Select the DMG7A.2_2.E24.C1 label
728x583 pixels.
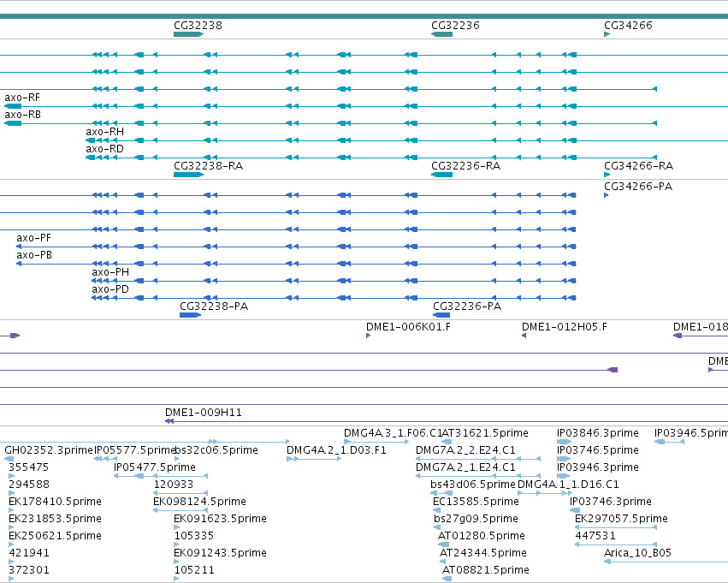[x=465, y=449]
